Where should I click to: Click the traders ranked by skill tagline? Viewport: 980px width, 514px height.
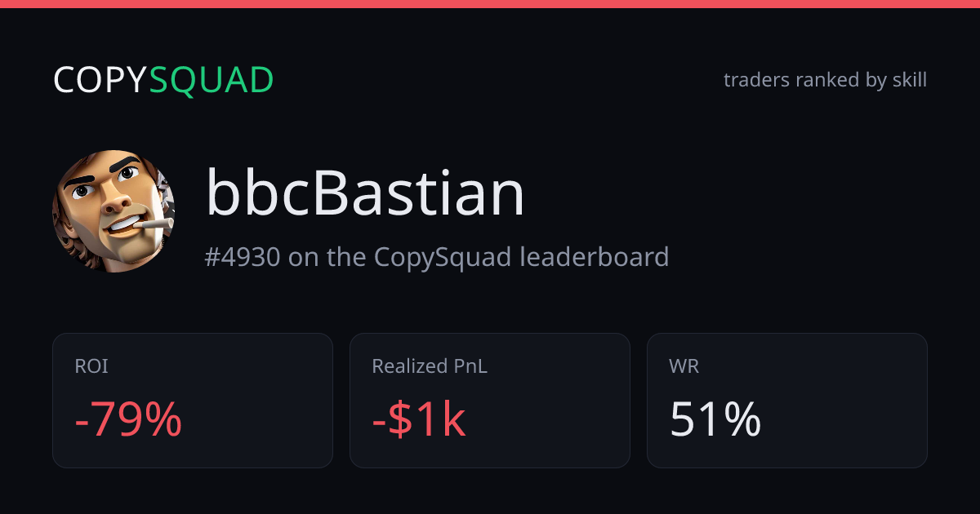point(825,80)
